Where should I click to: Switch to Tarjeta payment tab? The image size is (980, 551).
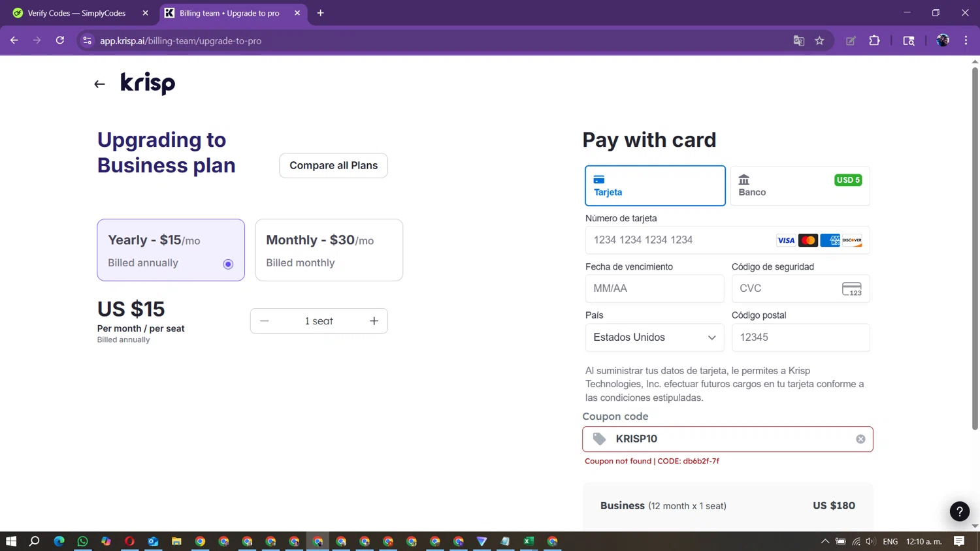[x=655, y=185]
